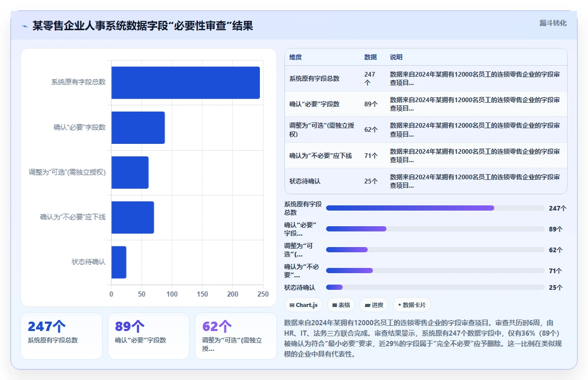Open the 89个 确认"必要"字段数 stat card
The width and height of the screenshot is (588, 380).
(x=148, y=336)
